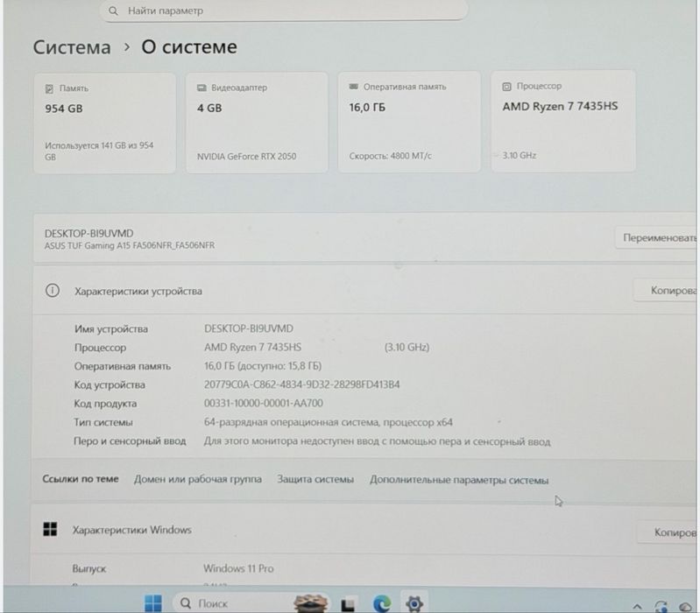The height and width of the screenshot is (613, 700).
Task: Open 'Защита системы' link
Action: 315,480
